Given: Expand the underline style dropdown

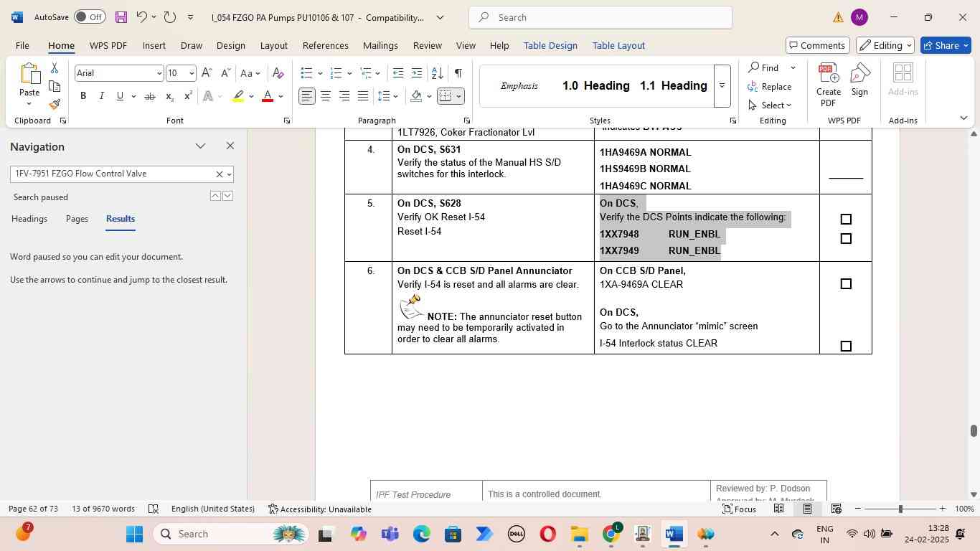Looking at the screenshot, I should tap(133, 96).
